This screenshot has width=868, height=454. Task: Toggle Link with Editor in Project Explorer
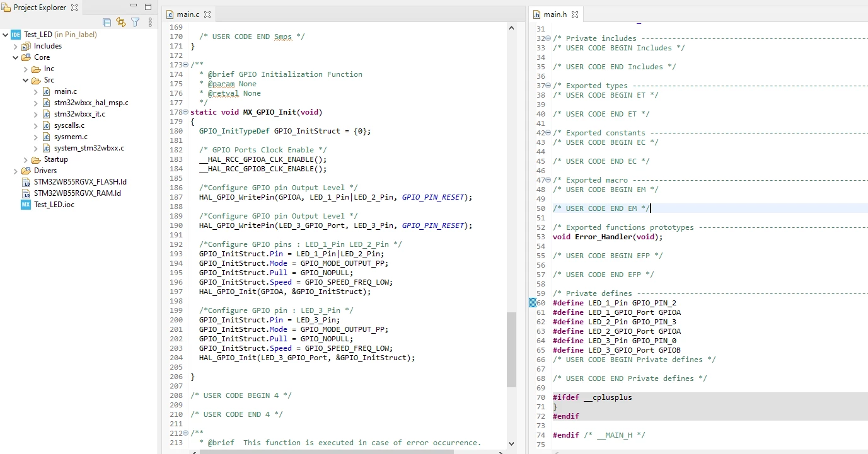121,22
